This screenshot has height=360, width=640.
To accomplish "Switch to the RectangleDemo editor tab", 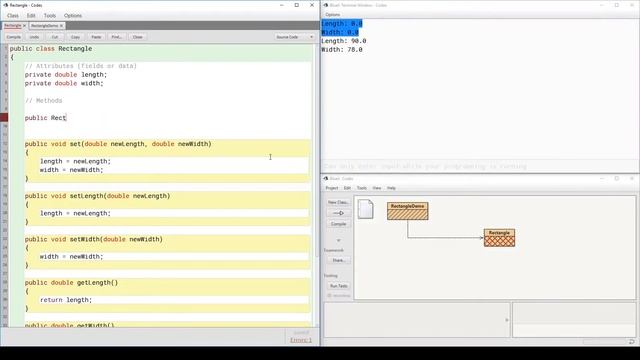I will (x=44, y=26).
